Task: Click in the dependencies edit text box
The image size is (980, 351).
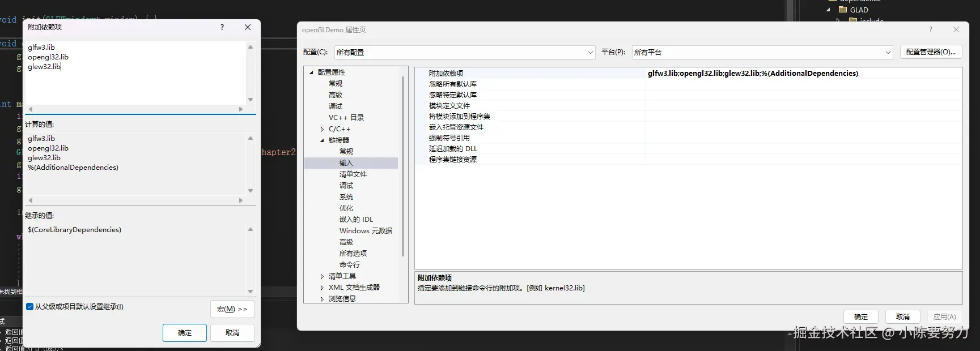Action: (x=136, y=74)
